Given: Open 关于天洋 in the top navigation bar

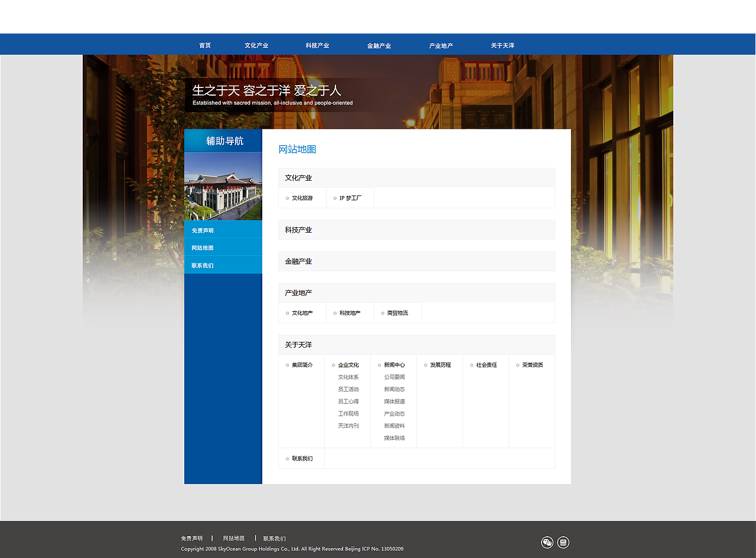Looking at the screenshot, I should (503, 45).
